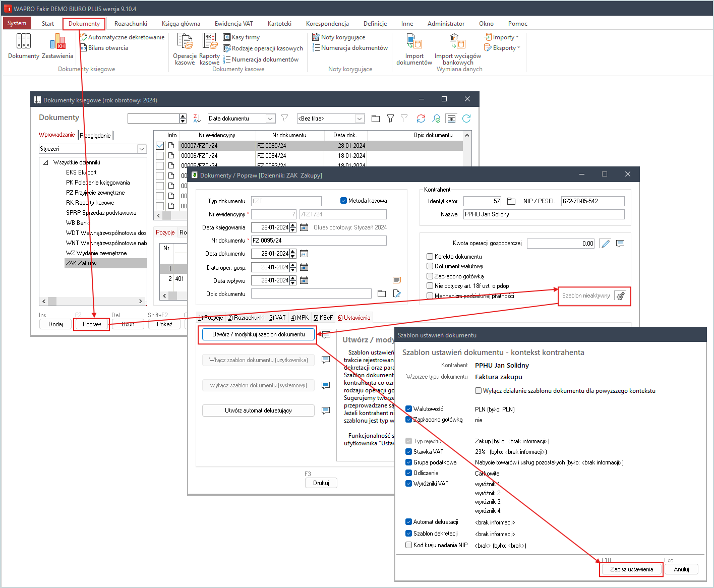The width and height of the screenshot is (714, 588).
Task: Click folder icon next to Identyfikator field
Action: [511, 201]
